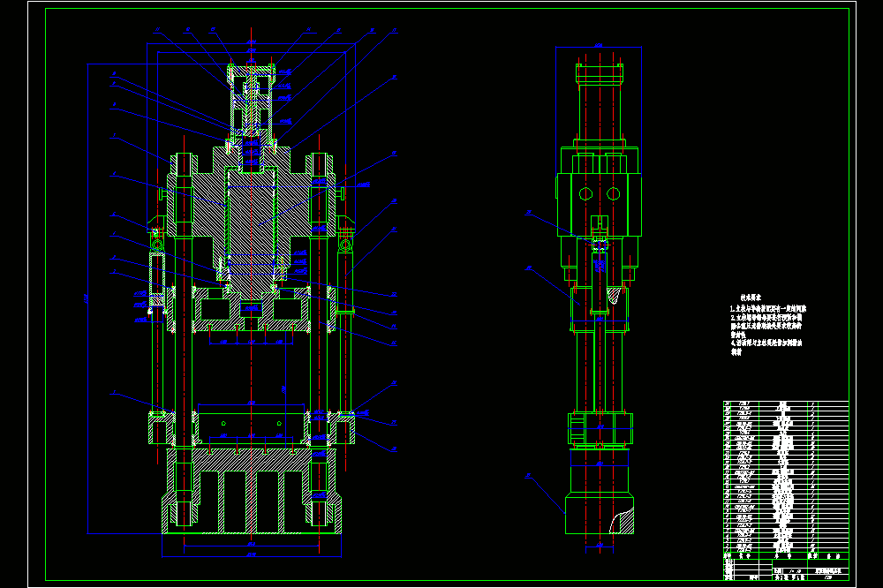Click the side view top width dimension
Viewport: 883px width, 588px height.
click(x=599, y=47)
